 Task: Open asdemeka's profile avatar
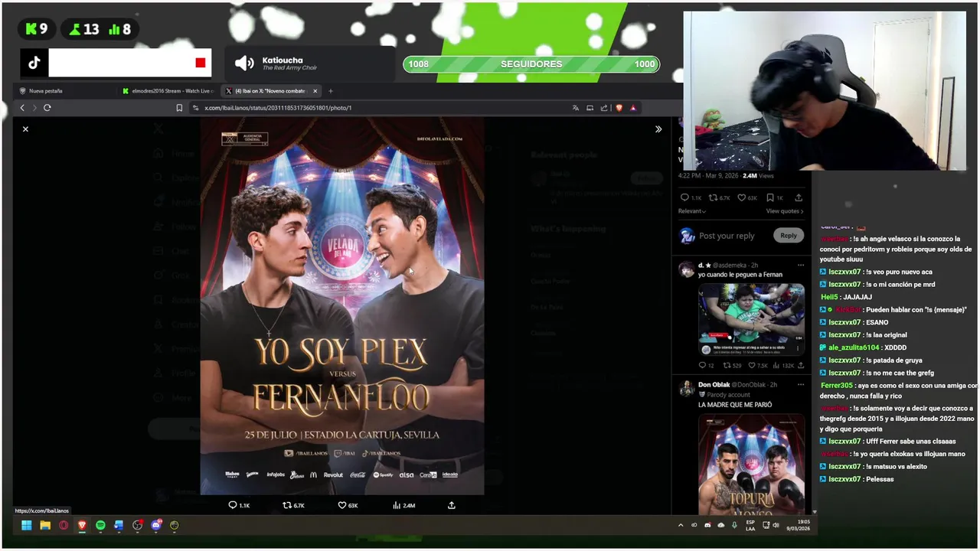(x=687, y=269)
